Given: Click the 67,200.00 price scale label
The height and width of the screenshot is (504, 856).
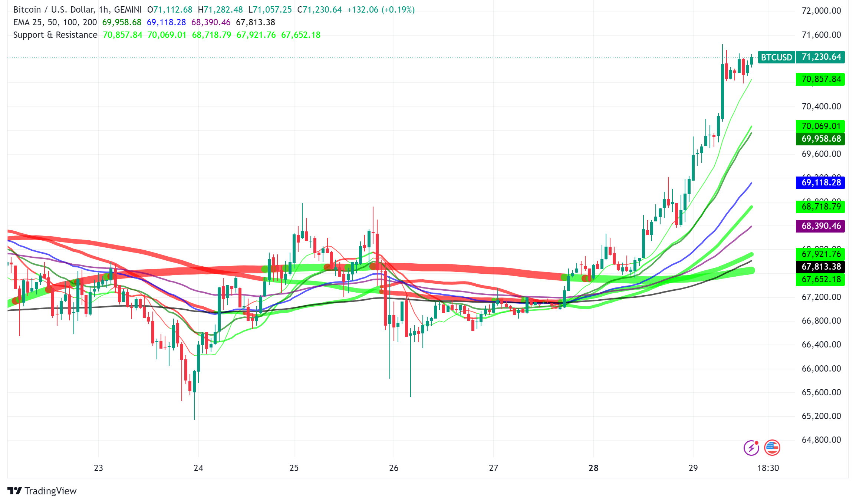Looking at the screenshot, I should tap(822, 297).
